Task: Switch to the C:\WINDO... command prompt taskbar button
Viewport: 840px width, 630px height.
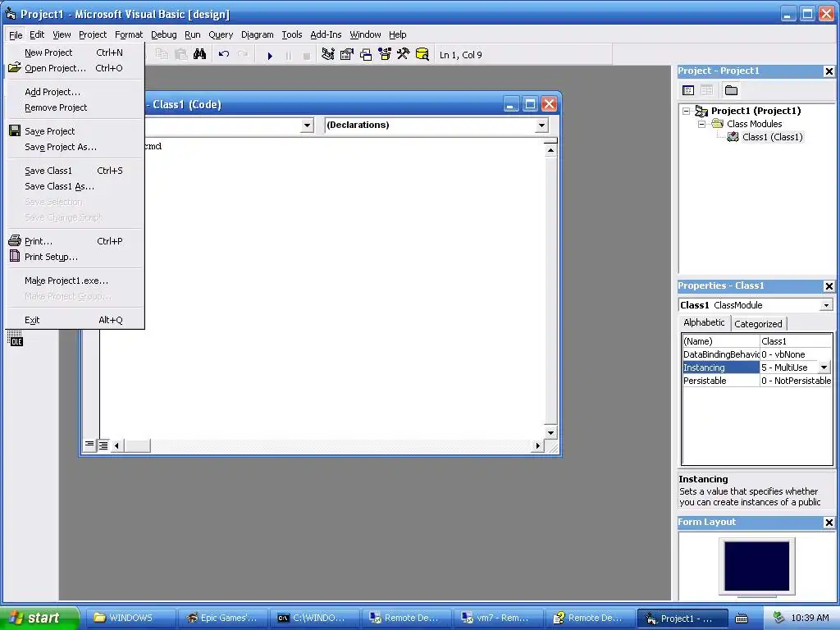Action: click(x=314, y=619)
